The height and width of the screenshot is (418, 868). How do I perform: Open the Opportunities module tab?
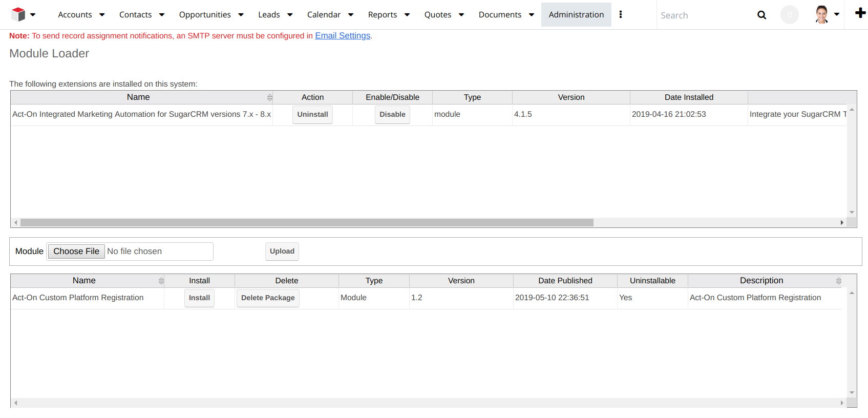(x=205, y=15)
